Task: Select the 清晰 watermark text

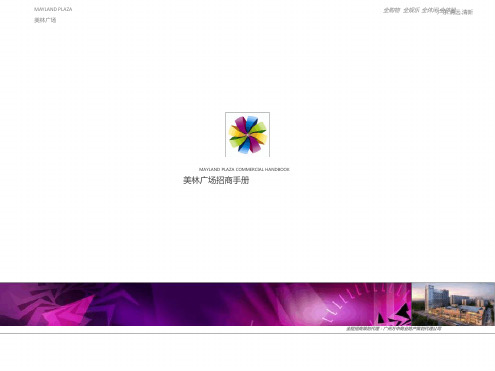Action: 467,12
